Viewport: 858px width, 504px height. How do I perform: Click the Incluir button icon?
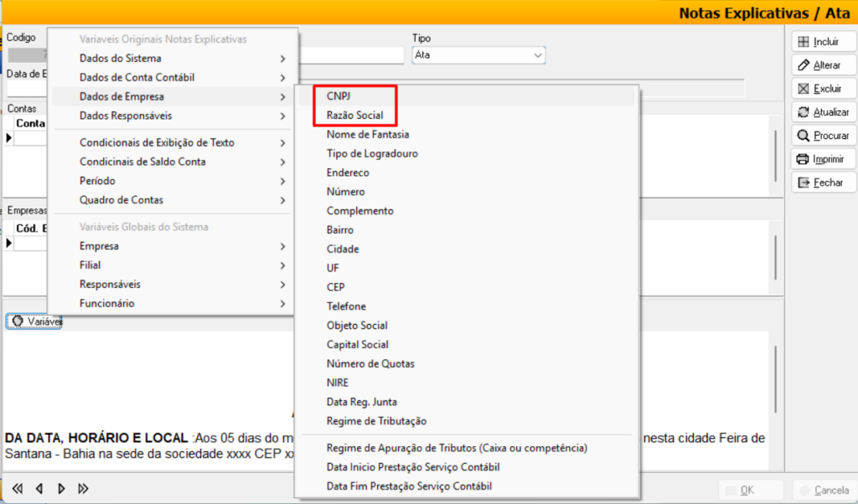[x=803, y=42]
